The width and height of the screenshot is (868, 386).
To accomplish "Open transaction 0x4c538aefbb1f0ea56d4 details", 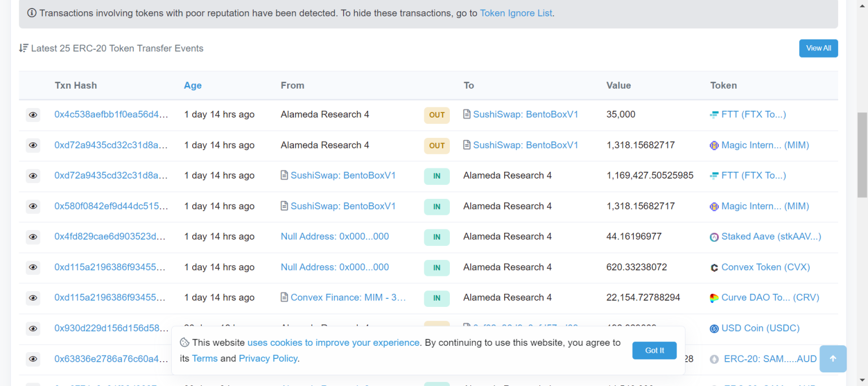I will pos(110,114).
